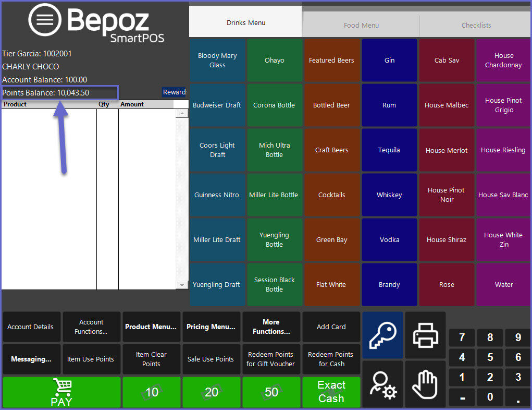Click the Reward button
Viewport: 532px width, 410px height.
[x=174, y=92]
